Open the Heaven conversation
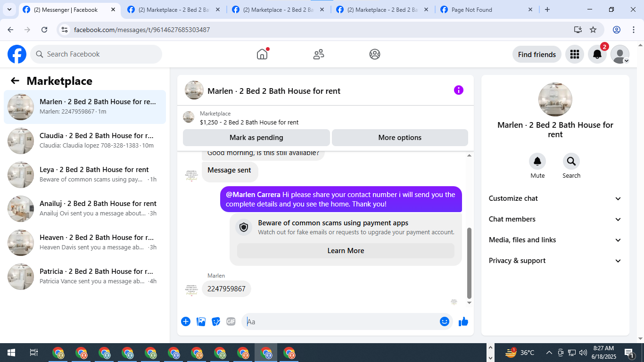Image resolution: width=644 pixels, height=362 pixels. tap(85, 243)
